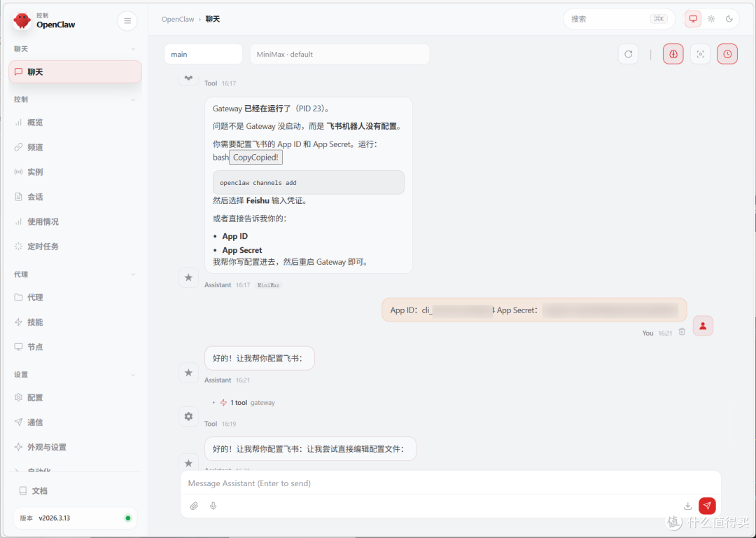Click the 让我尝试直接编辑配置文件 message bubble
Viewport: 756px width, 538px height.
pos(310,449)
